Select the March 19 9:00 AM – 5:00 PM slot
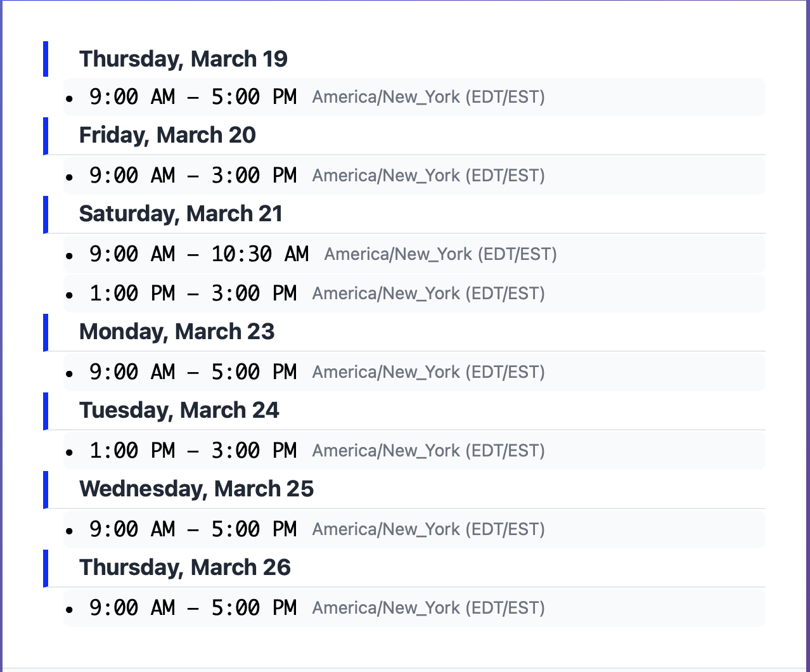 tap(193, 97)
